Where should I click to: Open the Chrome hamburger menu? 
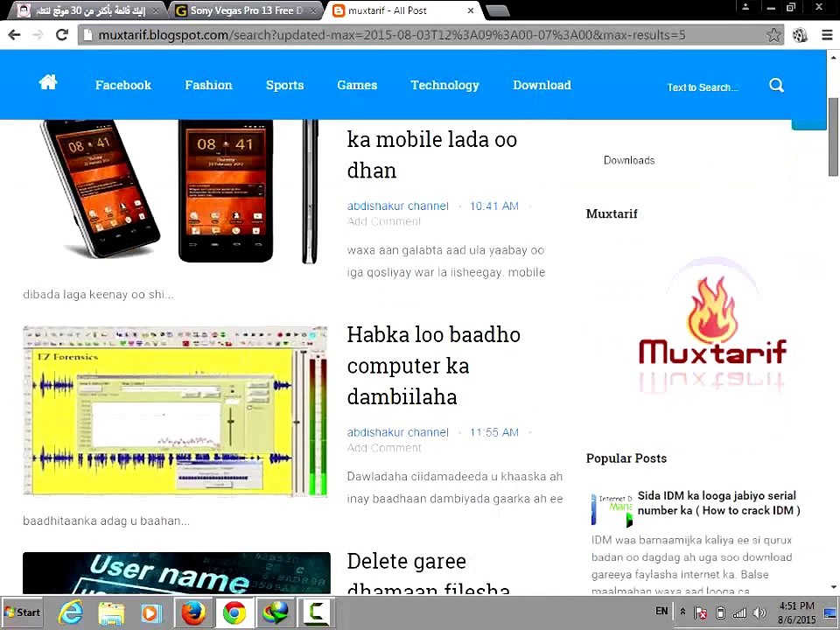point(827,35)
